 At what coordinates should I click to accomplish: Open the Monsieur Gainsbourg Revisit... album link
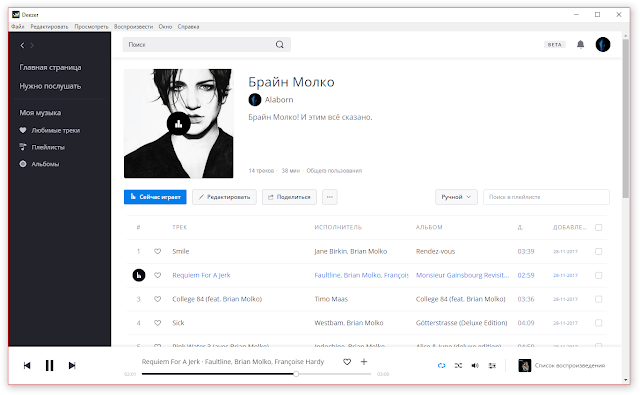(x=462, y=275)
